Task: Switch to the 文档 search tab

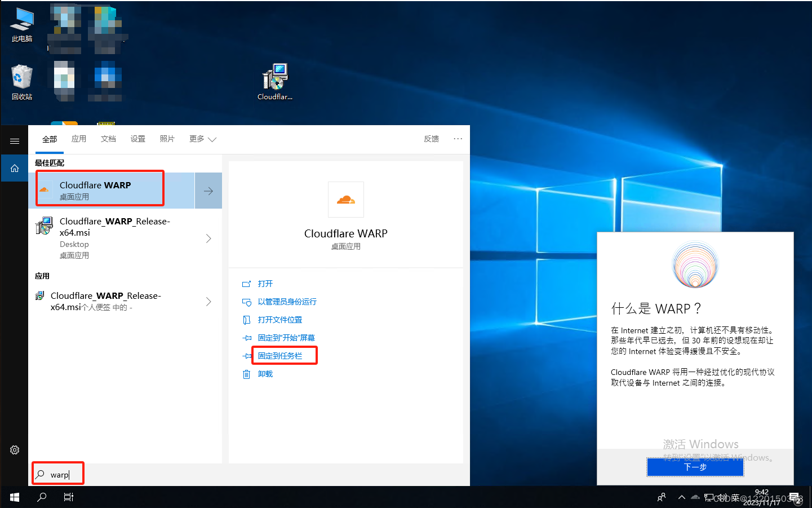Action: (108, 139)
